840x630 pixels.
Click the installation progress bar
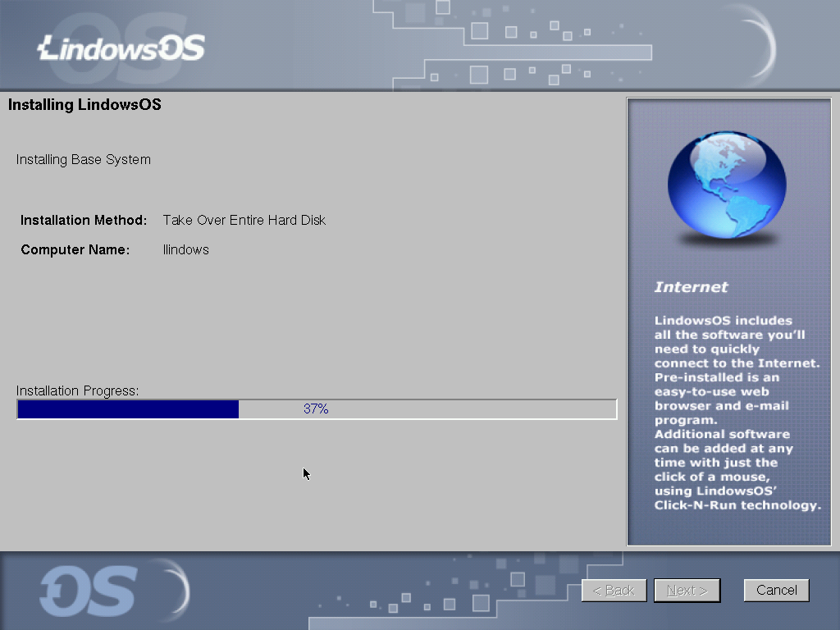point(317,409)
